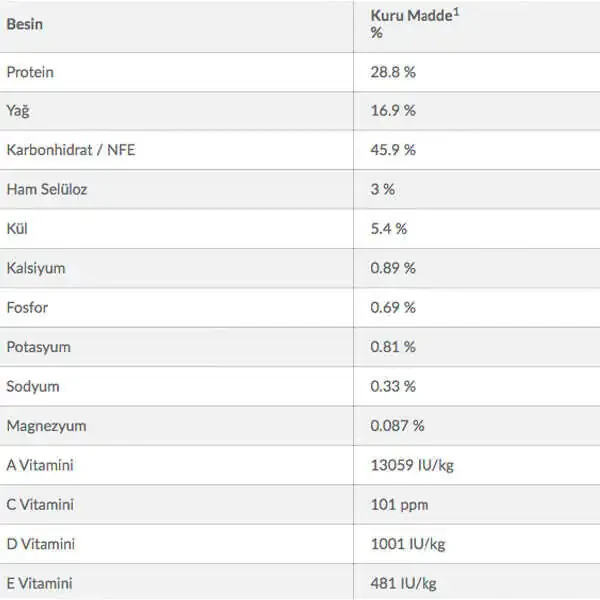Select the Magnezyum row label
Image resolution: width=600 pixels, height=600 pixels.
(x=46, y=425)
